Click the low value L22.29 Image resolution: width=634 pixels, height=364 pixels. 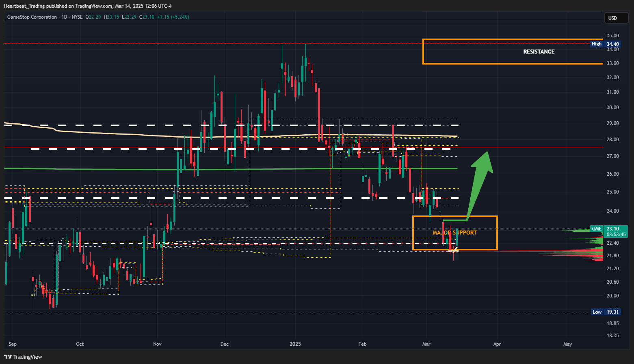[x=129, y=17]
